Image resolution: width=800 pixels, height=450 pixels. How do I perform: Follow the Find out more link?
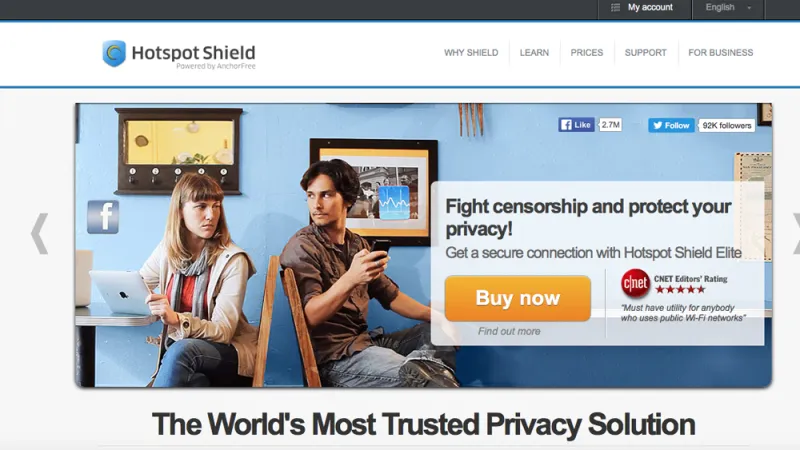pos(509,331)
